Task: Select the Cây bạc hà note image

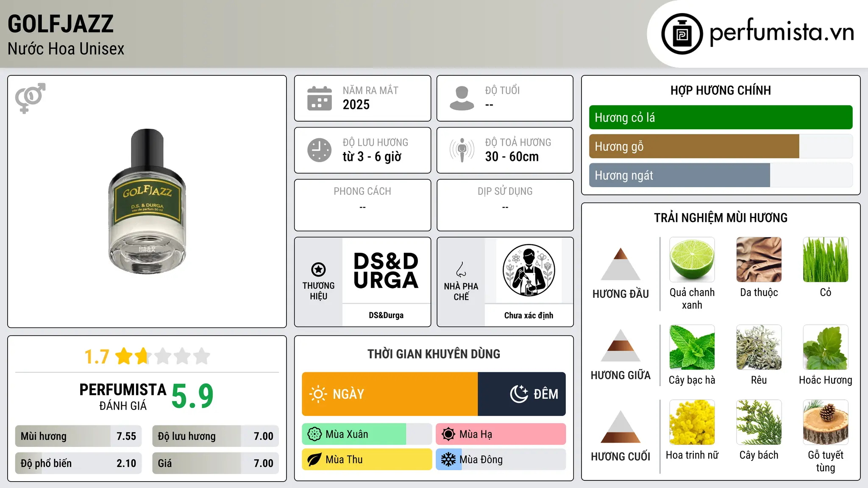Action: pyautogui.click(x=692, y=347)
